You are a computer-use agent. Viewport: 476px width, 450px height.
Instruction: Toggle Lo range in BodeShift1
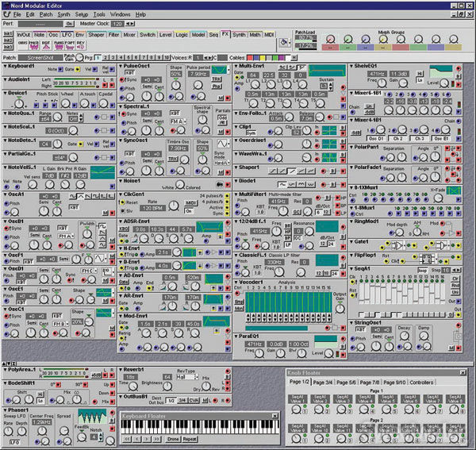[x=40, y=401]
